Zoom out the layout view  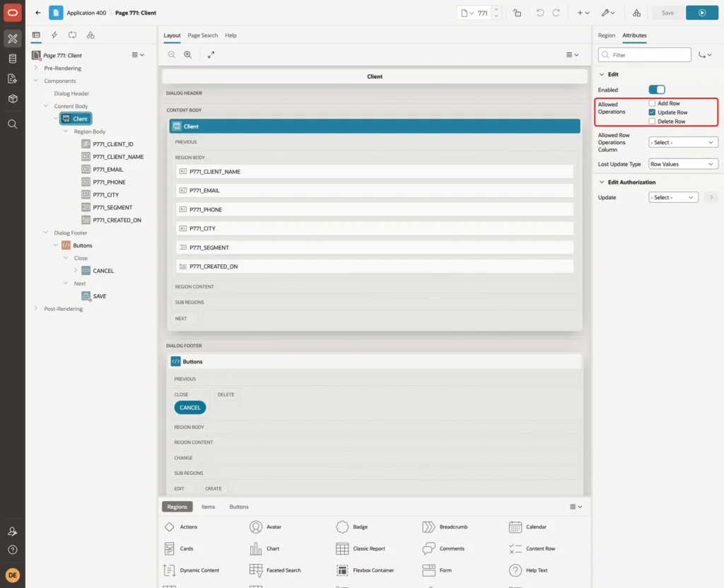172,54
